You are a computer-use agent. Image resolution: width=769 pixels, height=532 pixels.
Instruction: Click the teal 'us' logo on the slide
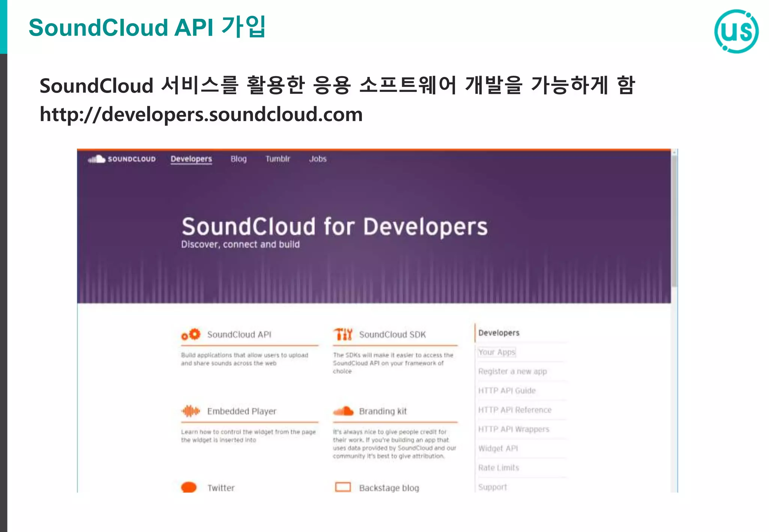click(x=736, y=32)
